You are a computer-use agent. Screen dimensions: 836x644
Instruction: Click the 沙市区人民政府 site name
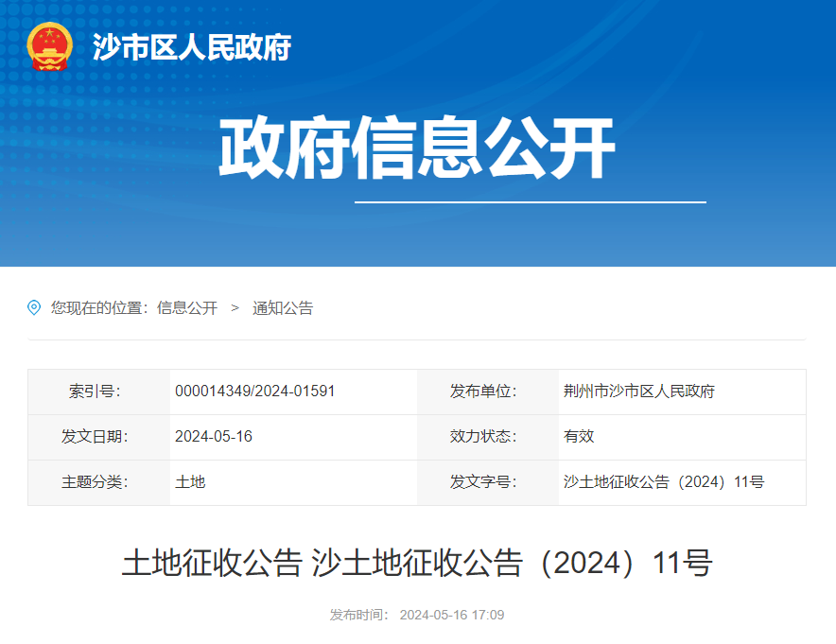pyautogui.click(x=190, y=47)
